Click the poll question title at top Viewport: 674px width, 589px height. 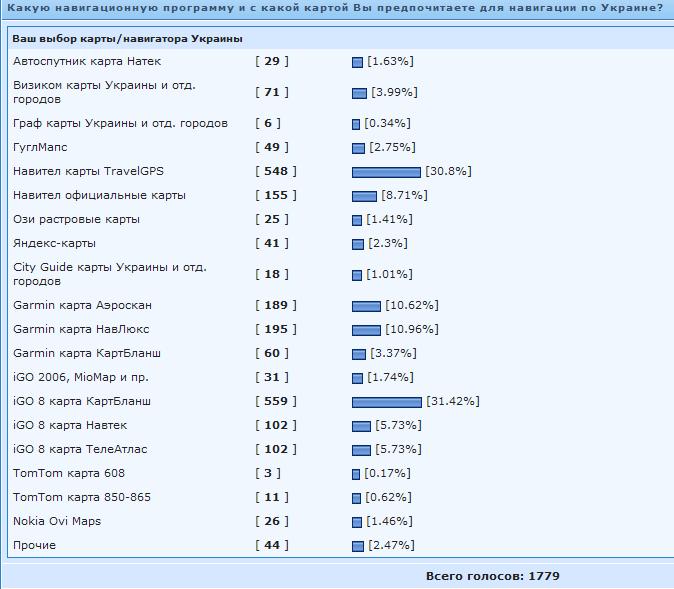tap(334, 8)
